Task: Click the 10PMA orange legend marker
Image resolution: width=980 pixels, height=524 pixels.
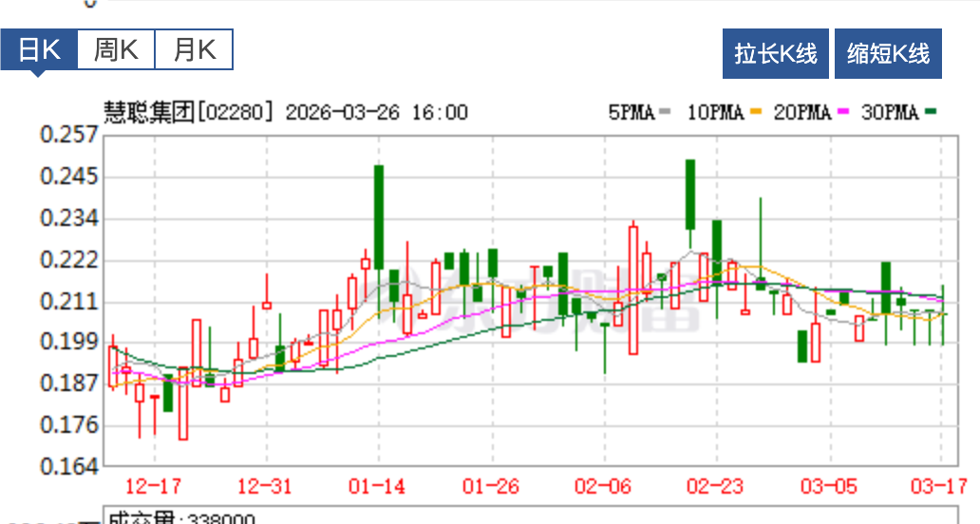Action: pyautogui.click(x=756, y=112)
